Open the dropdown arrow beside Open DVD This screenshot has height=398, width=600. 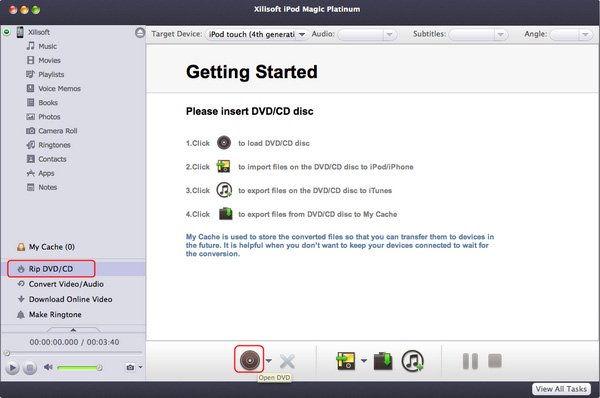[269, 360]
